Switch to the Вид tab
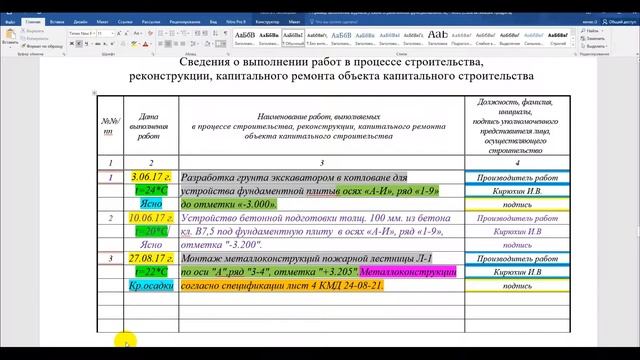This screenshot has height=360, width=640. point(213,22)
